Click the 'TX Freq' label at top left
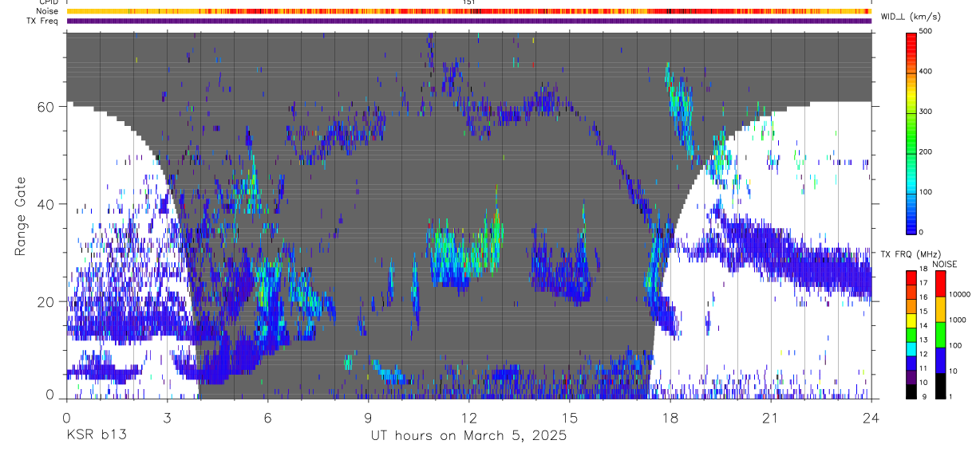The image size is (980, 452). [x=42, y=21]
